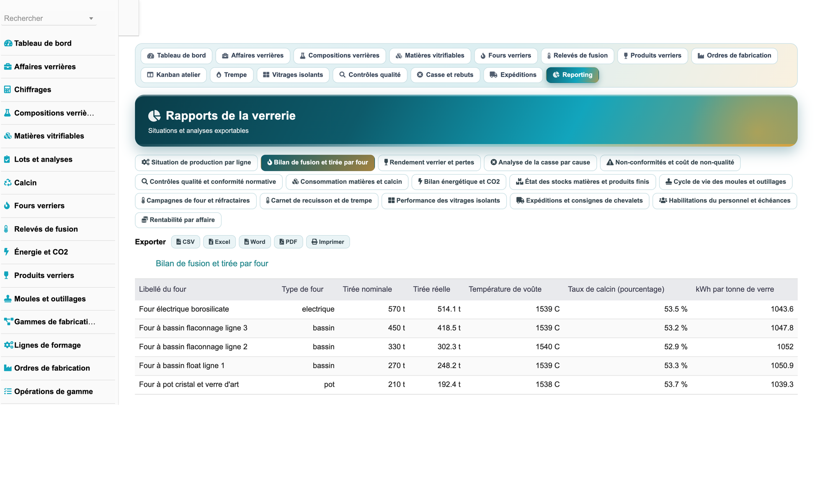Click the Opérations de gamme list icon
The height and width of the screenshot is (504, 815).
(x=8, y=391)
